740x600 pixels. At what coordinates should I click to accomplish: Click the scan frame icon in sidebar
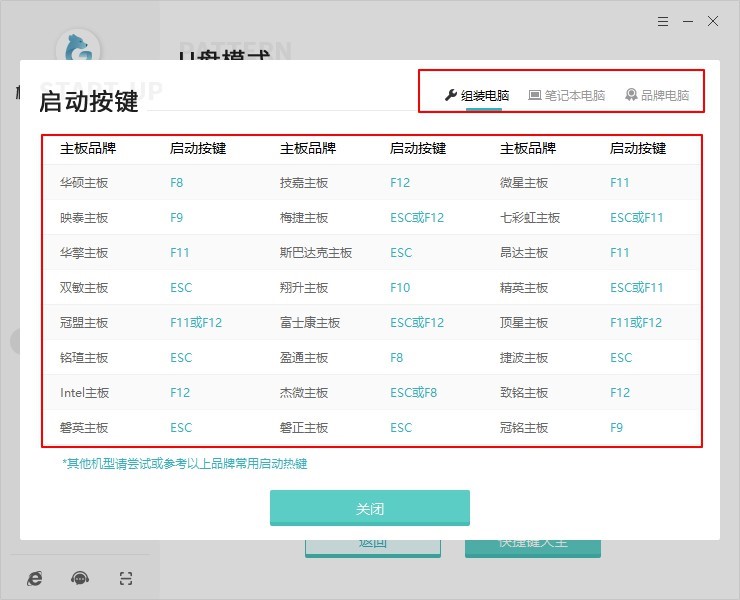coord(125,578)
